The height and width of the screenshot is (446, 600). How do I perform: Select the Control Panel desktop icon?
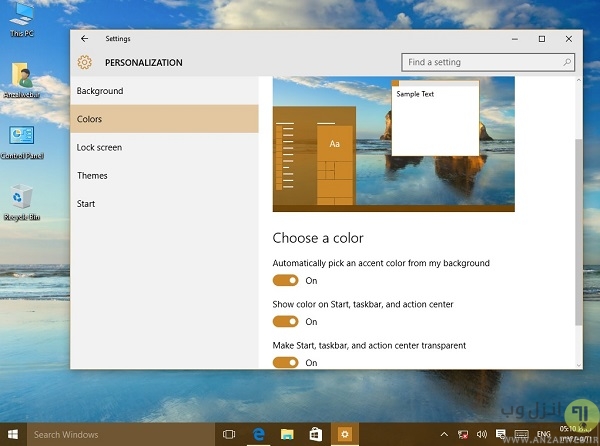coord(21,136)
